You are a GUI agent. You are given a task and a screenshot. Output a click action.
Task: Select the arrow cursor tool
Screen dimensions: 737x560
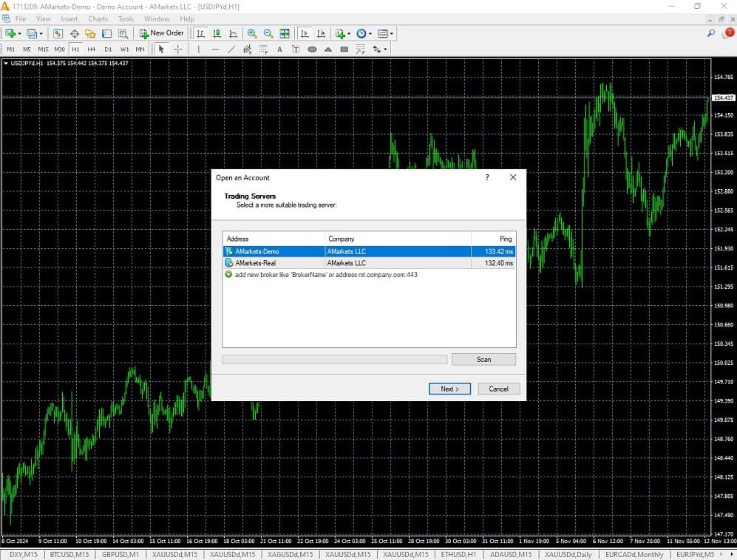161,49
